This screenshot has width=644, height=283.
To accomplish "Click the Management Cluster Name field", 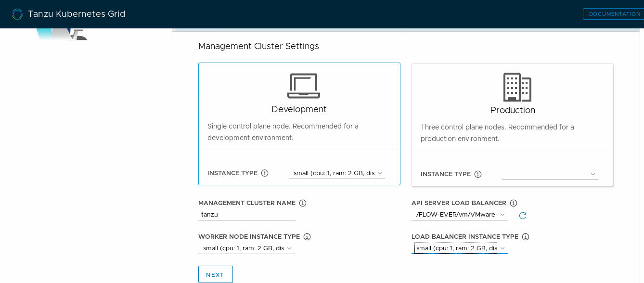I will click(247, 214).
